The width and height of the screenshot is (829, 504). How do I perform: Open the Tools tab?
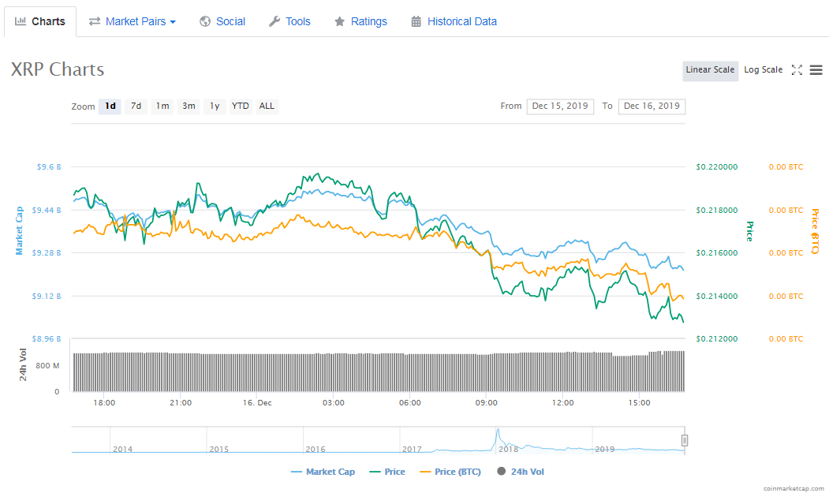289,21
